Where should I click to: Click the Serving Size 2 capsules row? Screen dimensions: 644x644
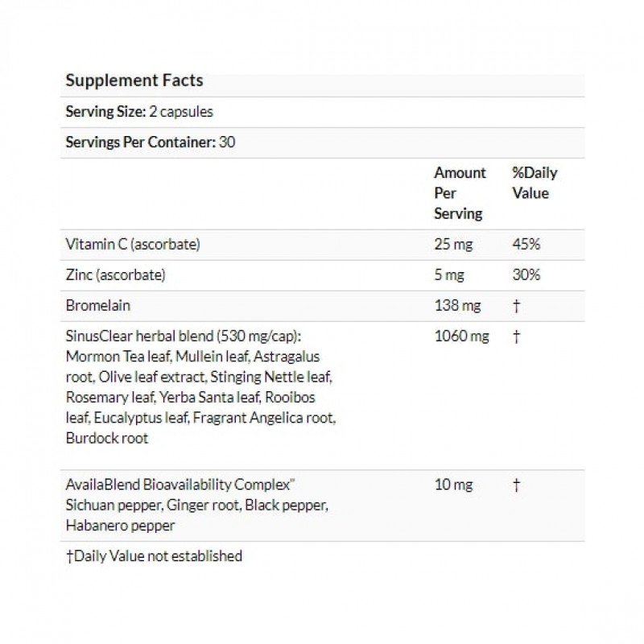138,112
